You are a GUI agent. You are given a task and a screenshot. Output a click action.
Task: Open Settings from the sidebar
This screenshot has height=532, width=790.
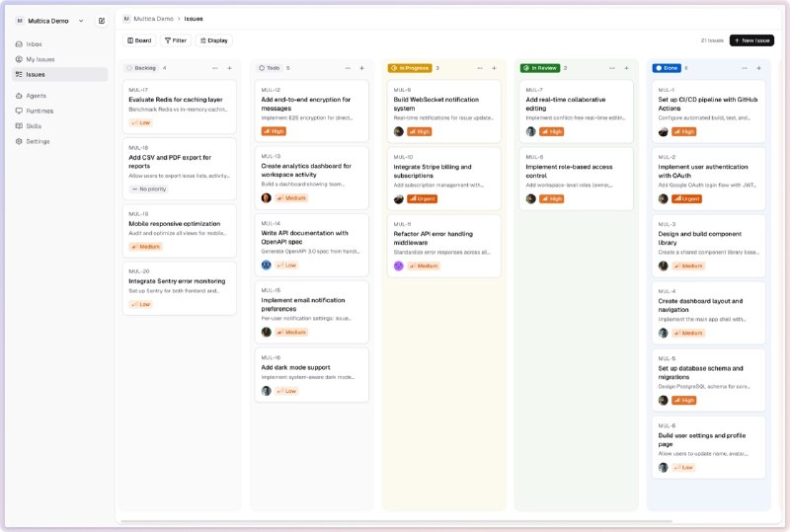pyautogui.click(x=59, y=141)
